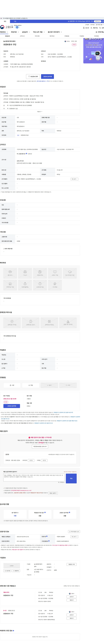The width and height of the screenshot is (104, 644).
Task: Toggle the 관심기업 star button
Action: [x=7, y=571]
